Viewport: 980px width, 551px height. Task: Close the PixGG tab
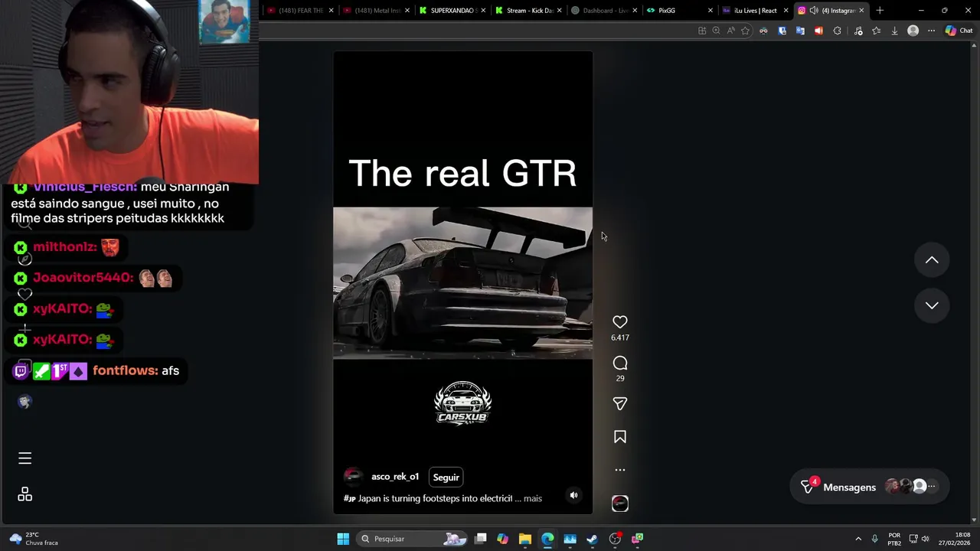[710, 11]
